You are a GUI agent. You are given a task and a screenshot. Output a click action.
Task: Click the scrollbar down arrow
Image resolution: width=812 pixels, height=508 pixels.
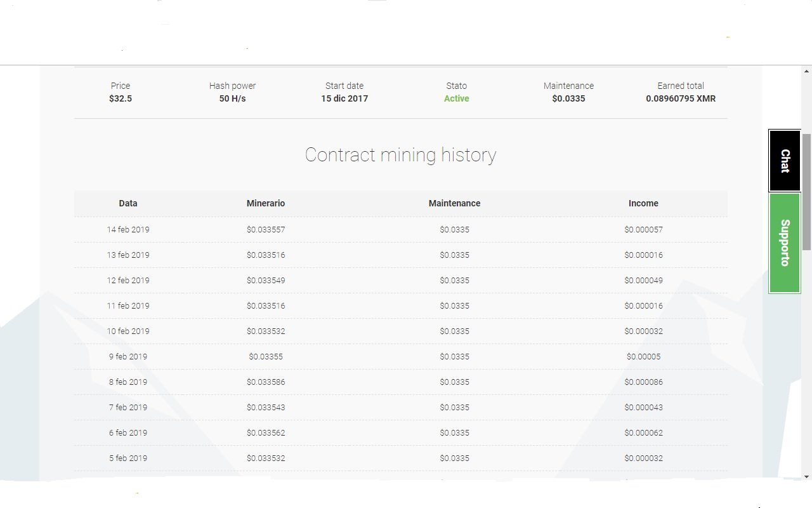point(806,476)
